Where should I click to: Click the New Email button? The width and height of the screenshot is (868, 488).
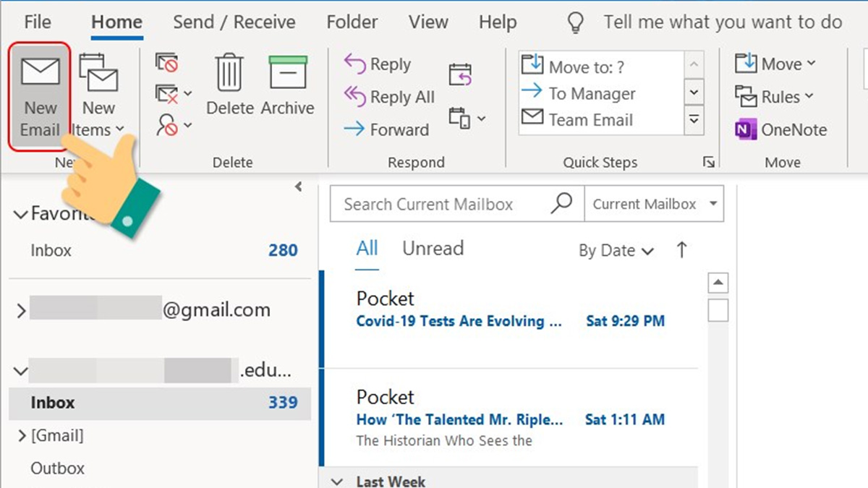click(40, 96)
